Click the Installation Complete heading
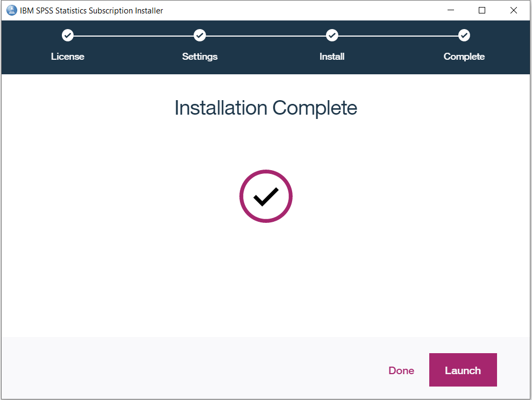This screenshot has height=400, width=532. tap(266, 108)
